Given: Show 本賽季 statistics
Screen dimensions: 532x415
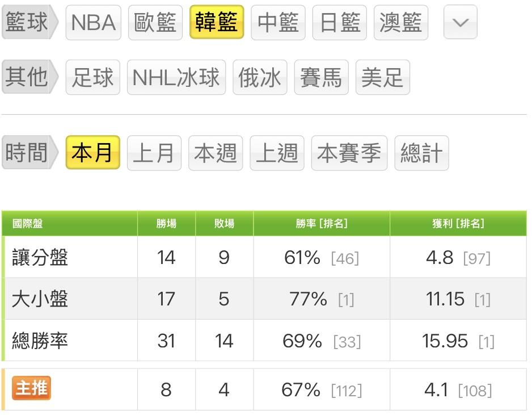Looking at the screenshot, I should 349,153.
